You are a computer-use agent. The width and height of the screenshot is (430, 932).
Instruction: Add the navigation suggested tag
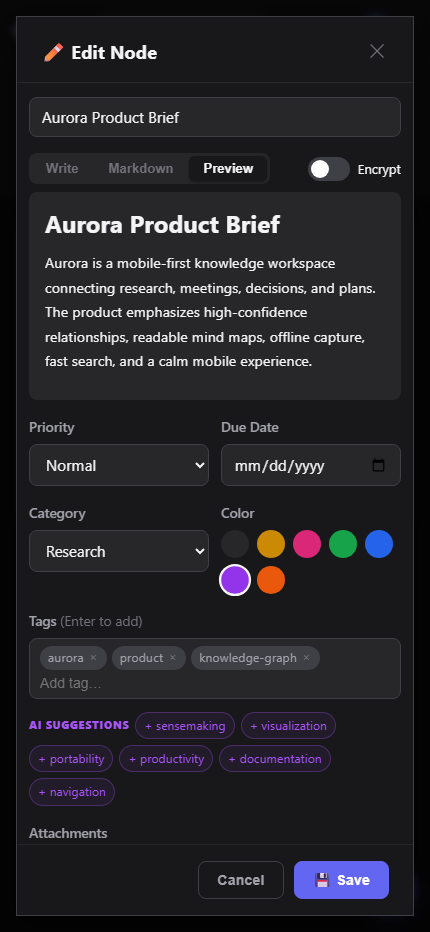pos(72,792)
